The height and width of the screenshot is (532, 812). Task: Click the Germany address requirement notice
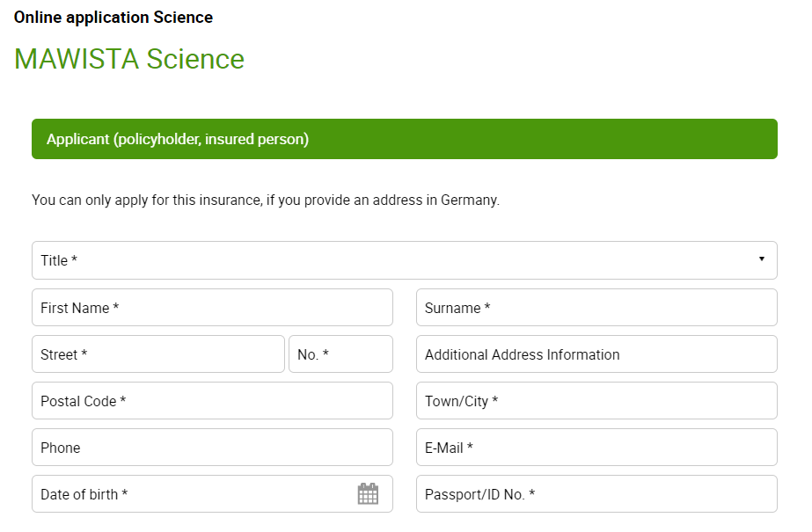(265, 200)
